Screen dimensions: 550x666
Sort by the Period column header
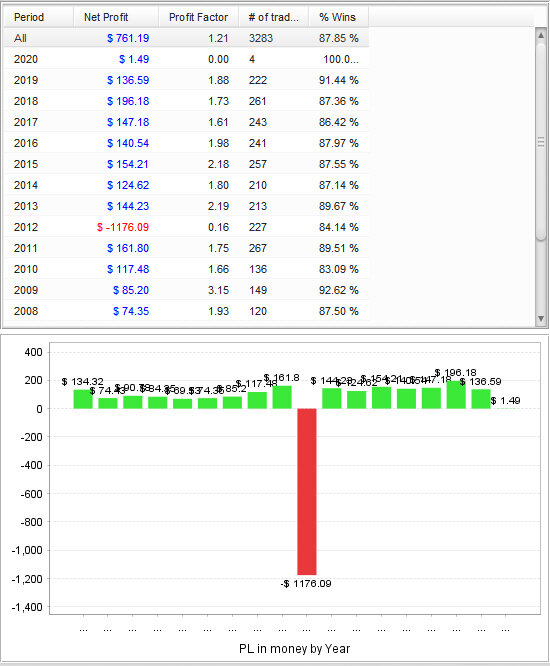point(39,17)
